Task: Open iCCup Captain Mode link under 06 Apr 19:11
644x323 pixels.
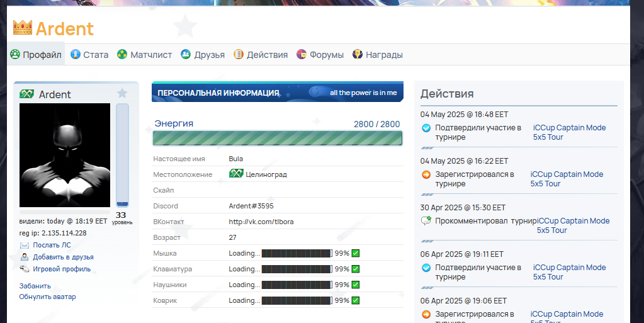Action: pos(569,272)
